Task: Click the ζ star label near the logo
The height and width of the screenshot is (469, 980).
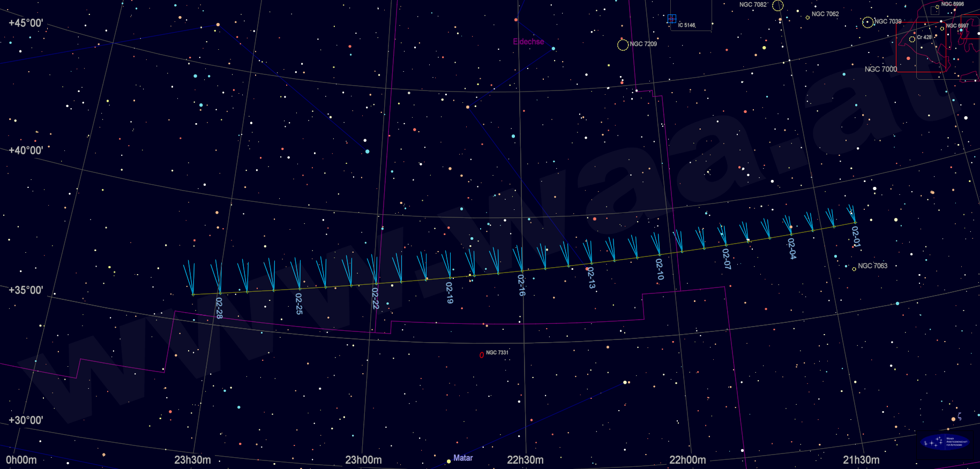Action: [960, 416]
